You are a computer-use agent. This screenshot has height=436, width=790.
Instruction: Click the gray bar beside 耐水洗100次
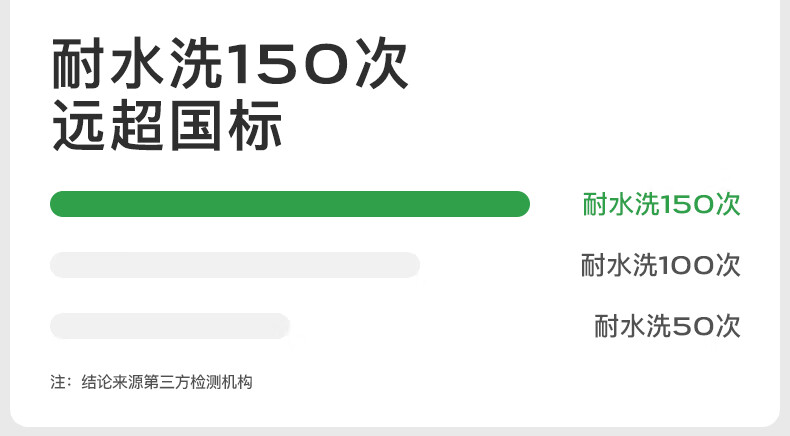pyautogui.click(x=235, y=265)
